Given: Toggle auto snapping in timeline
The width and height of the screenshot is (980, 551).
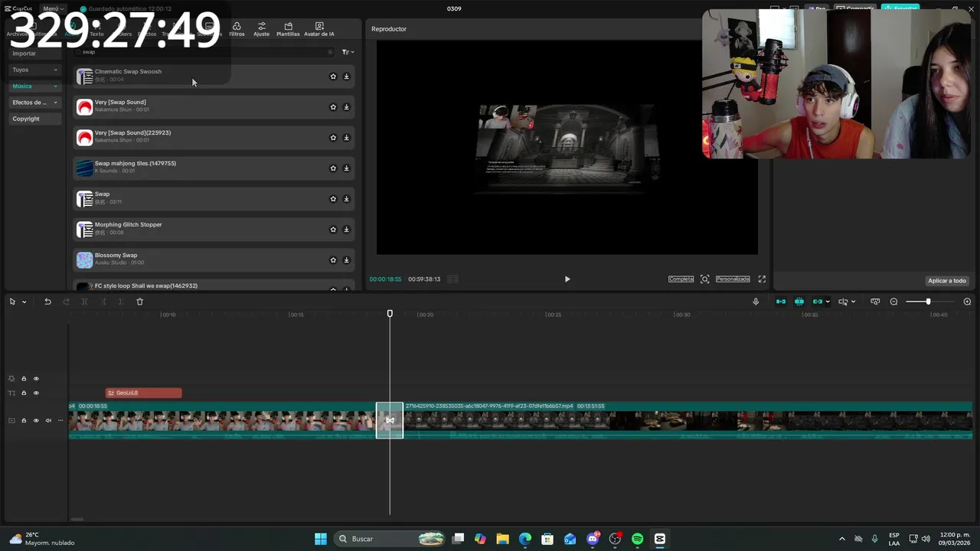Looking at the screenshot, I should pos(799,302).
